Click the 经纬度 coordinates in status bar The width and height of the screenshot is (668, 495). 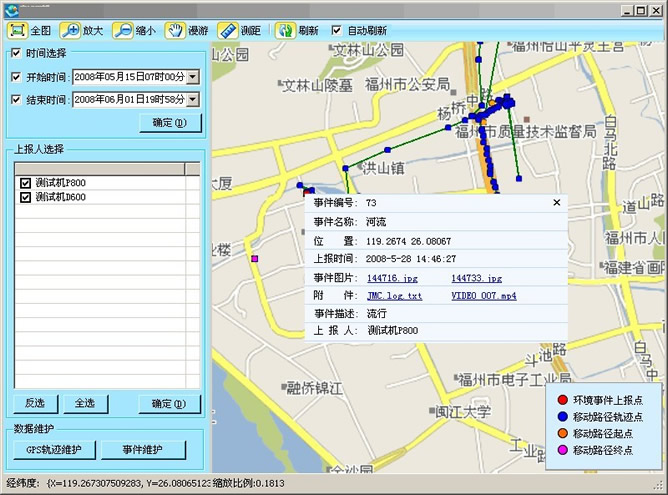click(x=109, y=483)
